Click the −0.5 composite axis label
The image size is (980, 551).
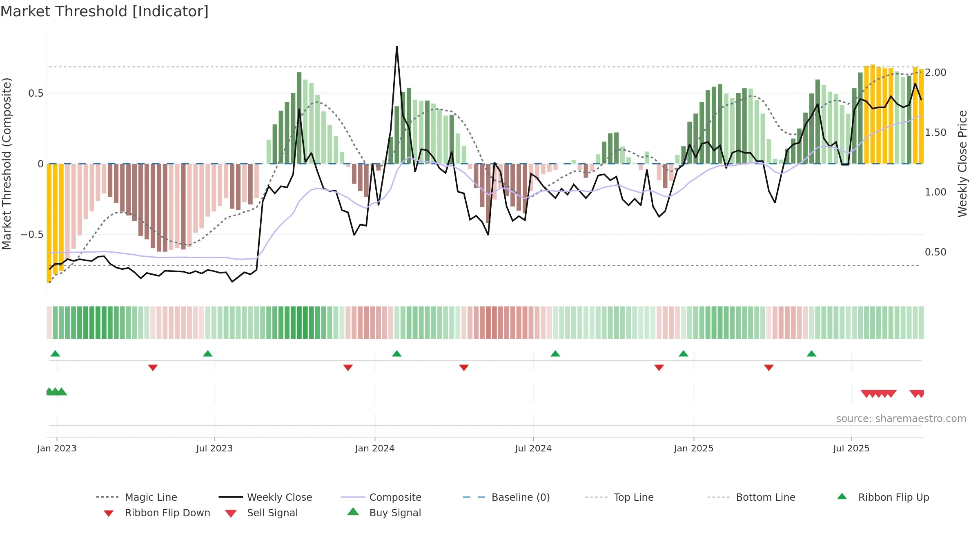click(x=32, y=235)
